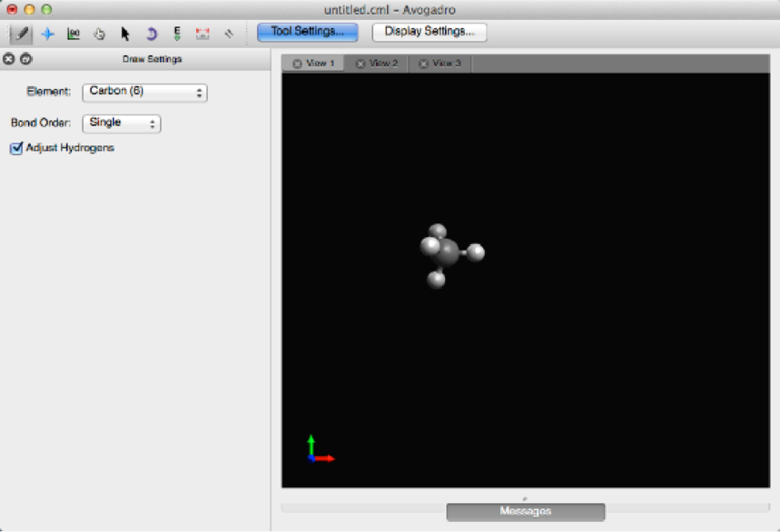Select the Manipulate hand tool
The image size is (780, 532).
click(x=100, y=34)
